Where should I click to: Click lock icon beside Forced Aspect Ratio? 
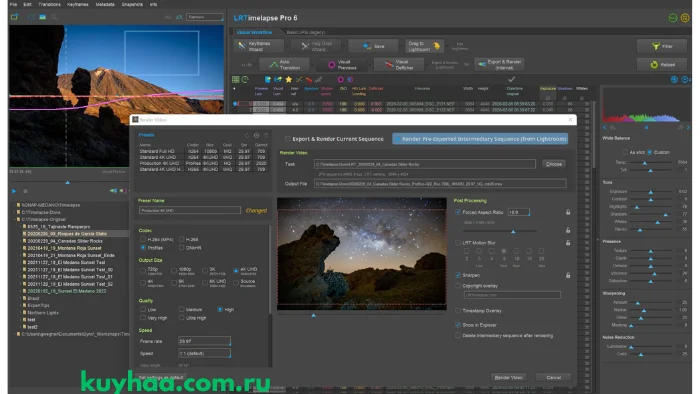click(568, 212)
